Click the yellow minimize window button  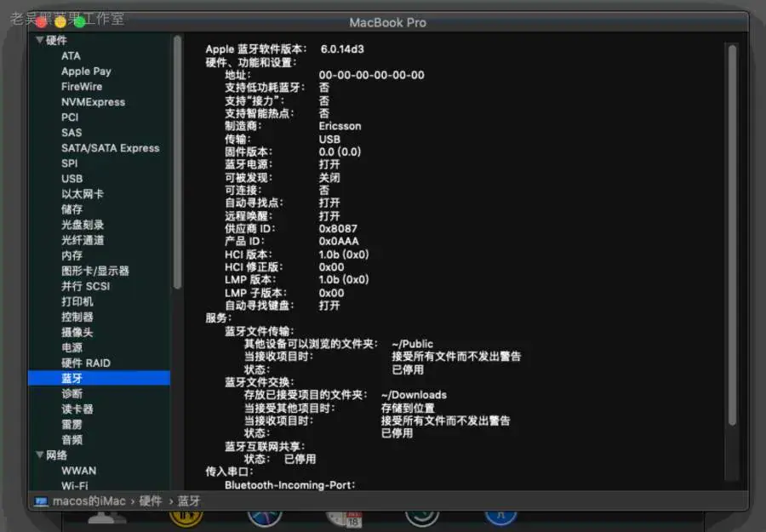point(60,22)
